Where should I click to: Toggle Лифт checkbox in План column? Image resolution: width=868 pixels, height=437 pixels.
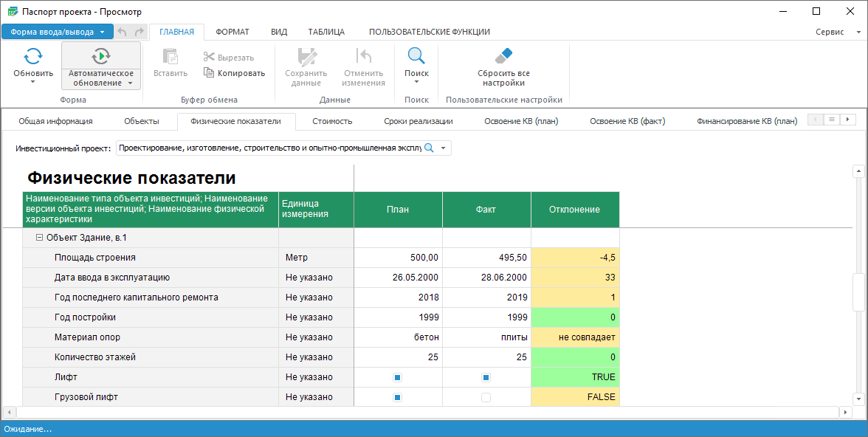(x=397, y=377)
